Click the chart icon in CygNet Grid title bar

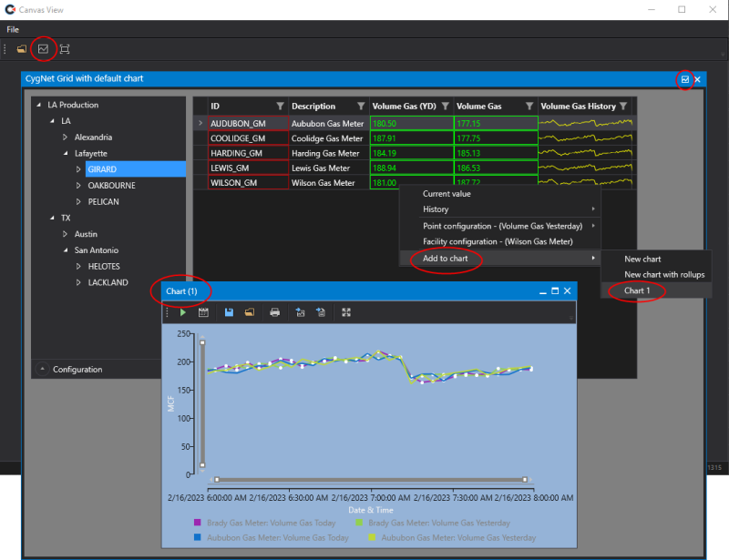(x=685, y=79)
